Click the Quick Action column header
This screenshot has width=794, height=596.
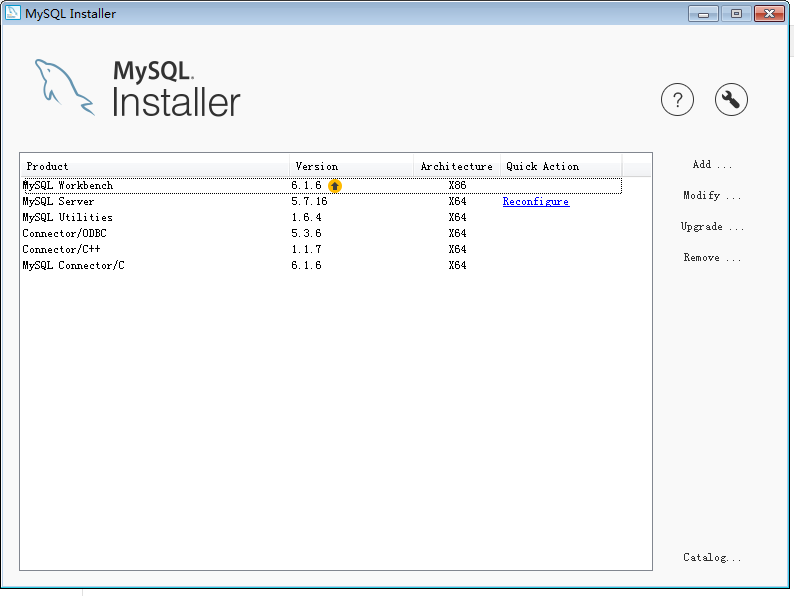click(561, 167)
